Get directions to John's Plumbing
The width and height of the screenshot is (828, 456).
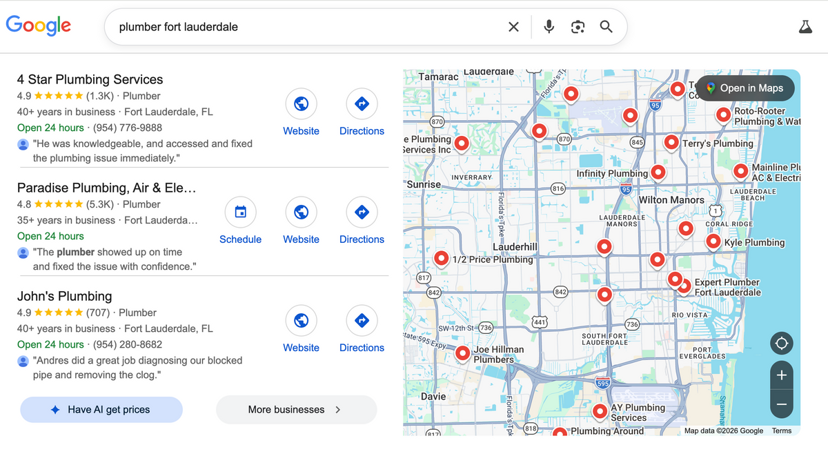pos(362,329)
